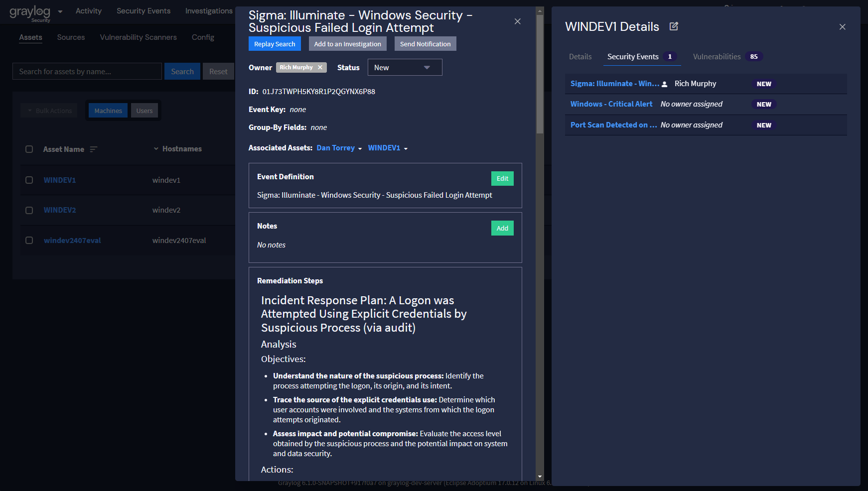Click inside the asset search field
The height and width of the screenshot is (491, 868).
87,71
